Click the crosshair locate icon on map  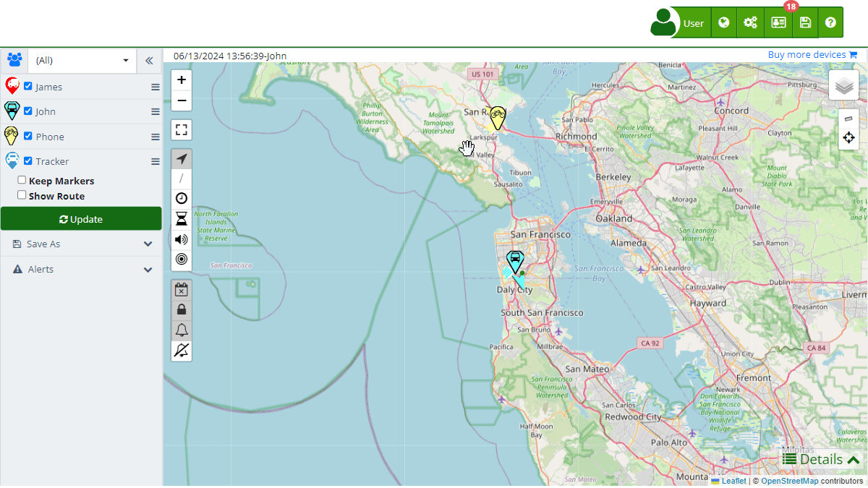click(x=848, y=137)
